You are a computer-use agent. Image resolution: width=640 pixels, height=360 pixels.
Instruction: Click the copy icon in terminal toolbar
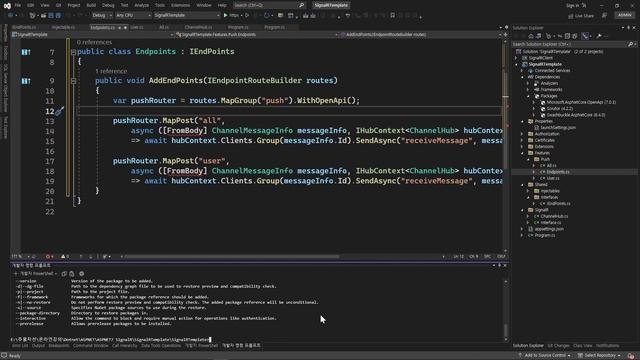pos(64,274)
